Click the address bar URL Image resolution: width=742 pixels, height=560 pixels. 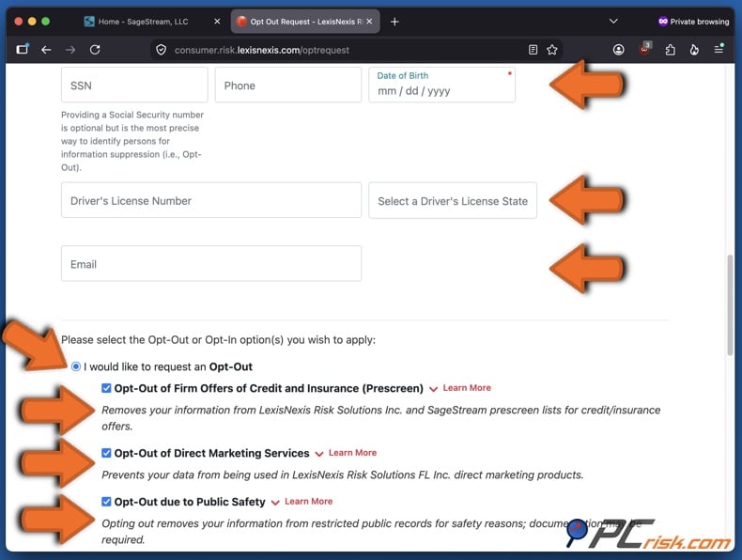point(262,50)
